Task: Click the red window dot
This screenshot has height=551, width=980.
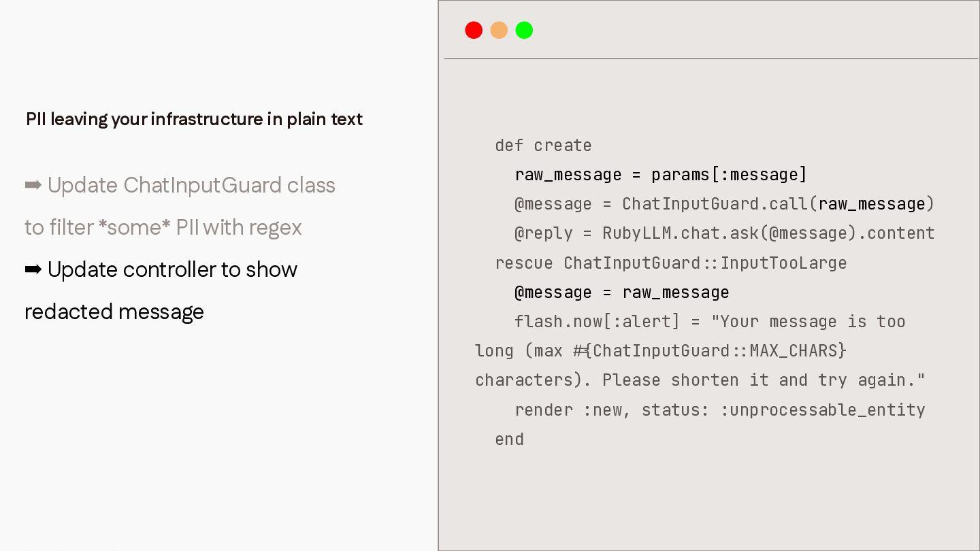Action: (x=474, y=30)
